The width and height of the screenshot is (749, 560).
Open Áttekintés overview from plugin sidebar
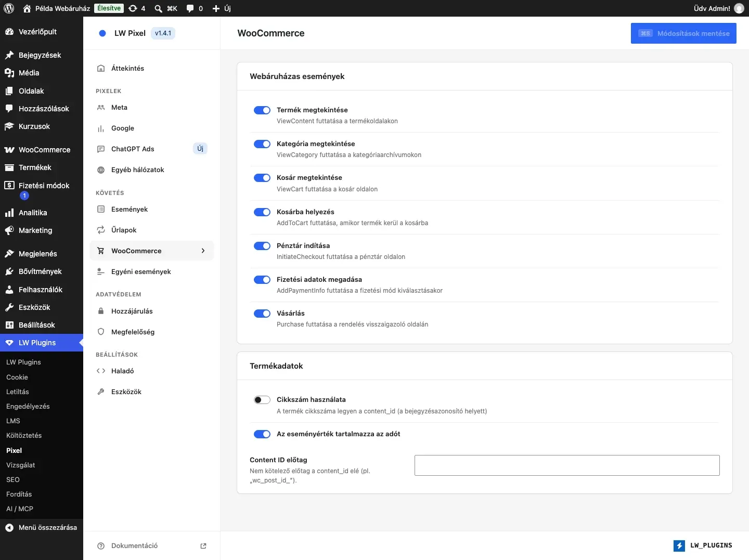(x=151, y=68)
